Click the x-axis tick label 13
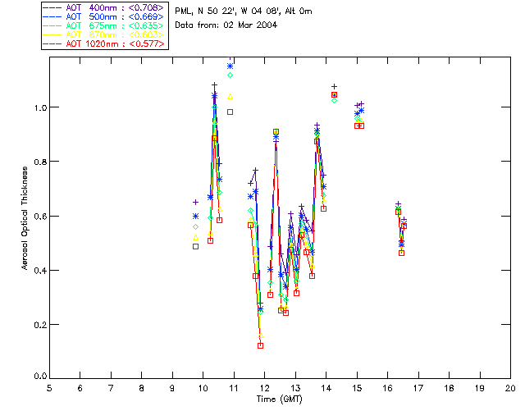Viewport: 525px width, 420px height. tap(295, 388)
